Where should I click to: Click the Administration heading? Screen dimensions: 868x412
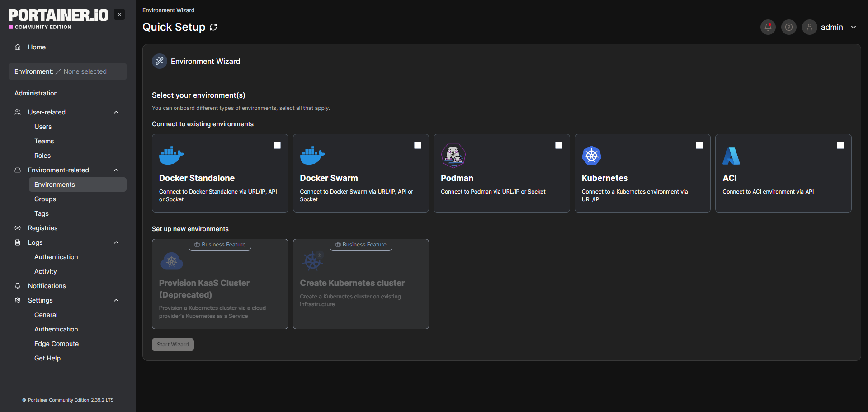[x=36, y=93]
